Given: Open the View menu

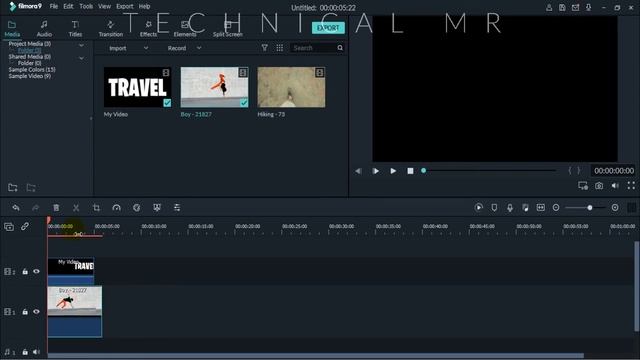Looking at the screenshot, I should point(104,7).
